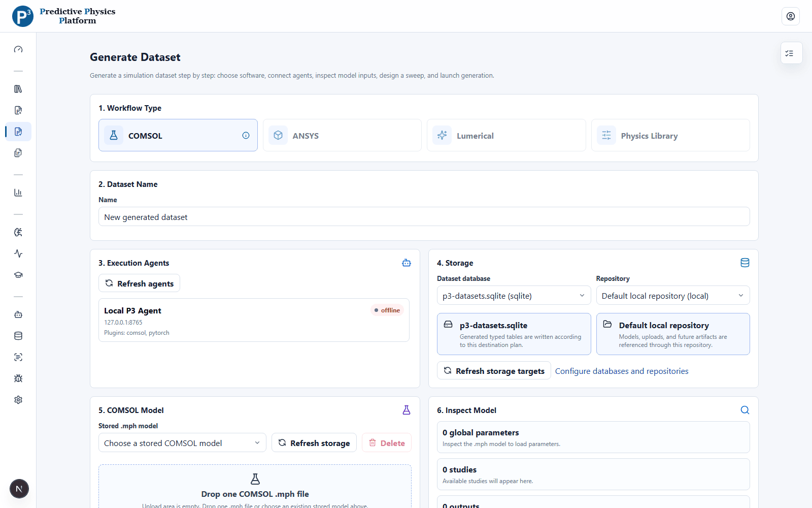Open the settings gear sidebar icon
Screen dimensions: 812x508
18,400
